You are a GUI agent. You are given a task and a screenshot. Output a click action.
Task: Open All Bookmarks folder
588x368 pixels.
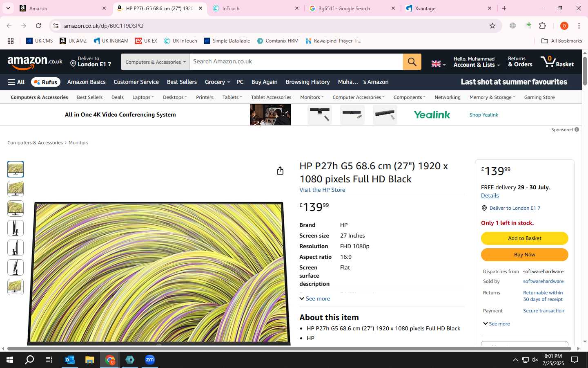(x=561, y=41)
